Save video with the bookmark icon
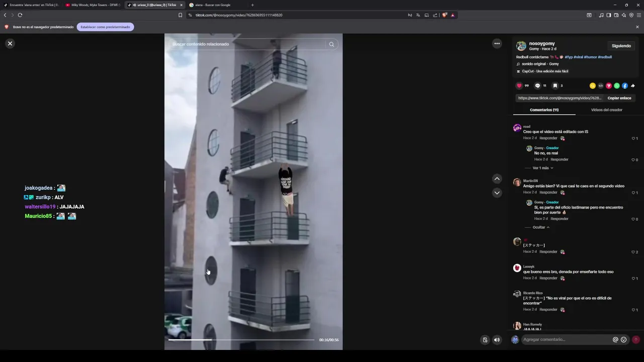Screen dimensions: 644x362 [555, 86]
